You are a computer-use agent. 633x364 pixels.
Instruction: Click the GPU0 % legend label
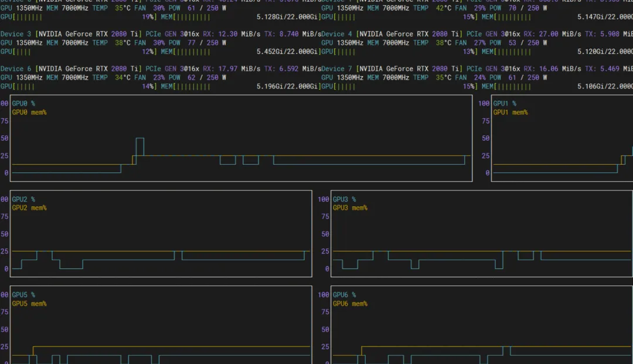(x=23, y=104)
